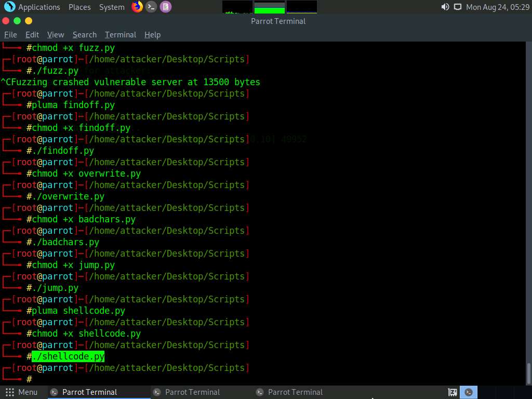Click the './findoff.py' command line
The image size is (532, 399).
pyautogui.click(x=63, y=151)
